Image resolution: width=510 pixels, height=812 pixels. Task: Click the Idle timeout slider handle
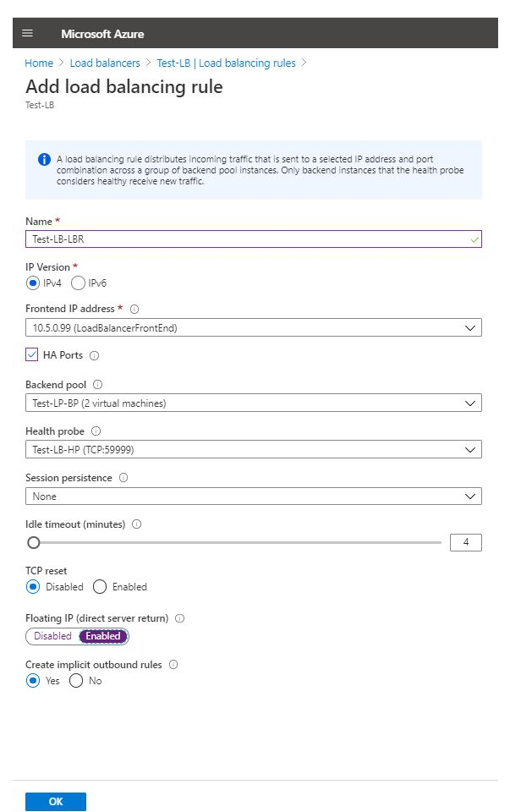point(33,543)
